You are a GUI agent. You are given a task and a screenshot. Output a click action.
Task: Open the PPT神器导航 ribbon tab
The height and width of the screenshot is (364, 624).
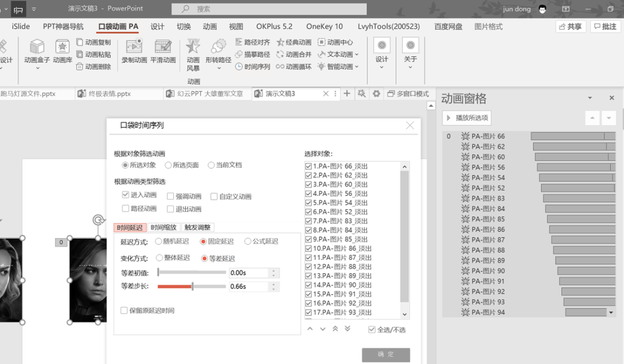coord(64,27)
